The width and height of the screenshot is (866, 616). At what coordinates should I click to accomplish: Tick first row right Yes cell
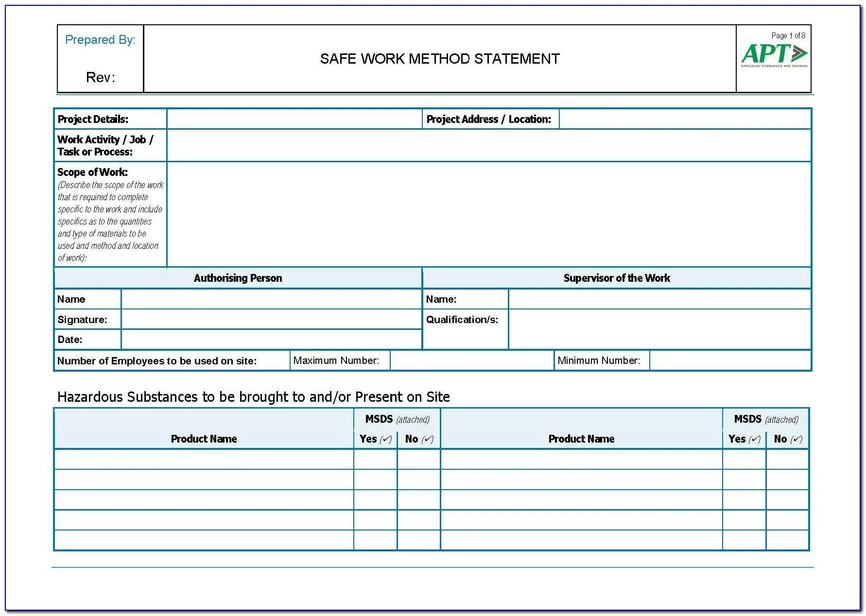(x=745, y=459)
